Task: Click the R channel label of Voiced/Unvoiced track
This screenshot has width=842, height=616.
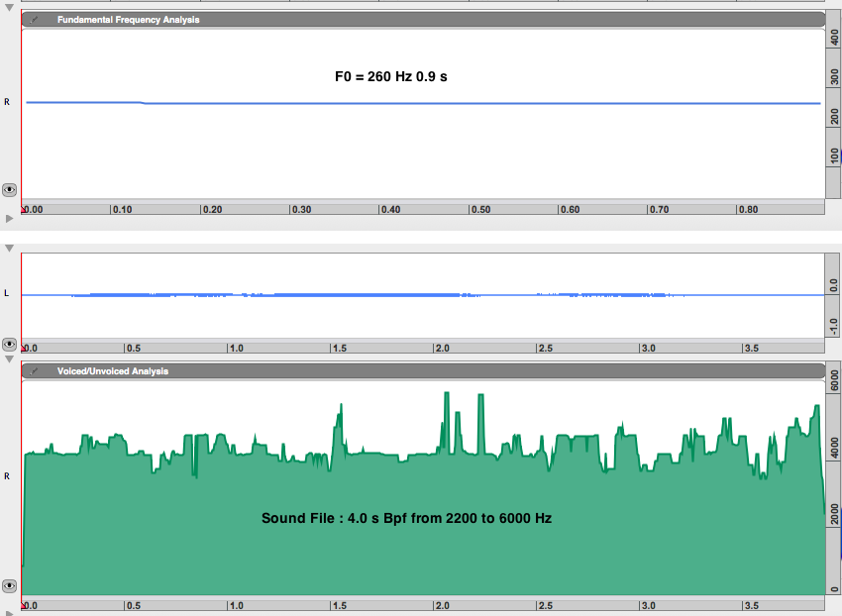Action: click(7, 476)
